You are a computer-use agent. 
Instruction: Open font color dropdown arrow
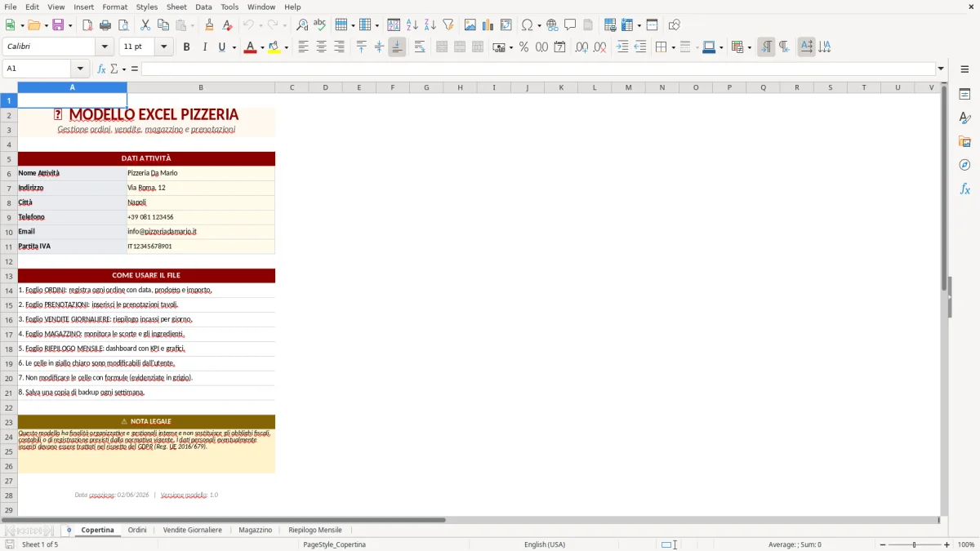261,47
